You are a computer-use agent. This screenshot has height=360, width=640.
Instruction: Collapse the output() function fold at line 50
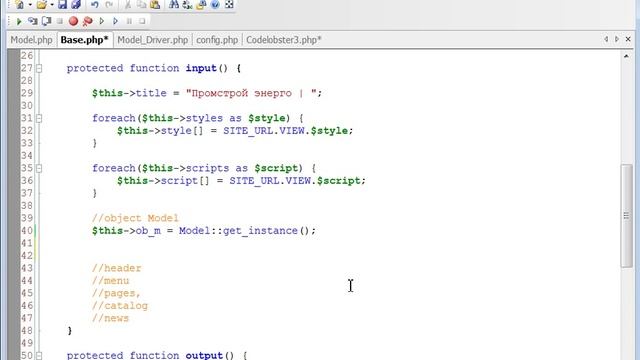(39, 355)
